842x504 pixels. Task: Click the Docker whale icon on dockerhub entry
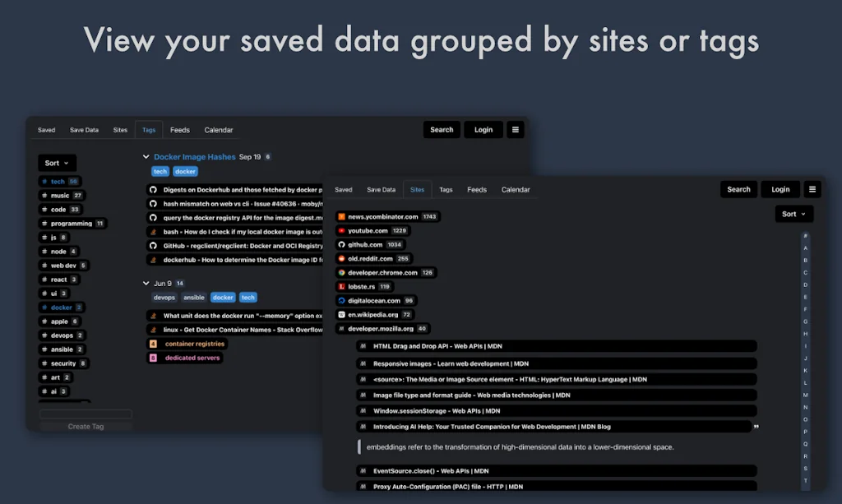coord(155,260)
